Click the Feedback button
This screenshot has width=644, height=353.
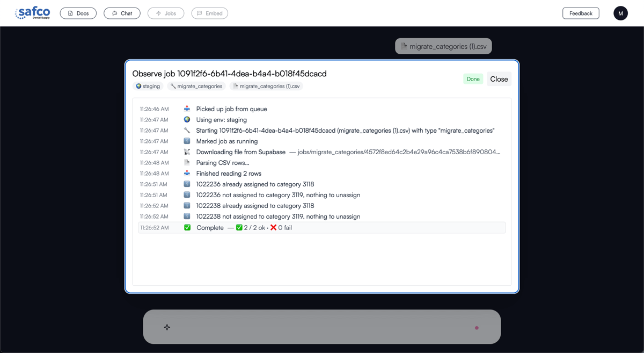[581, 13]
